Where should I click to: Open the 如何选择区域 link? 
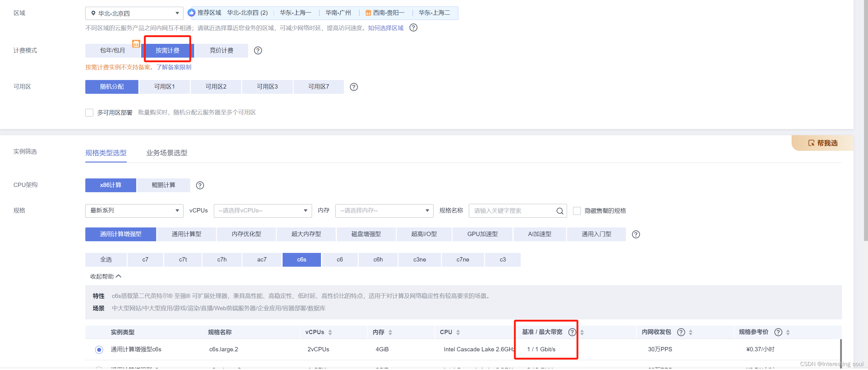pos(385,28)
